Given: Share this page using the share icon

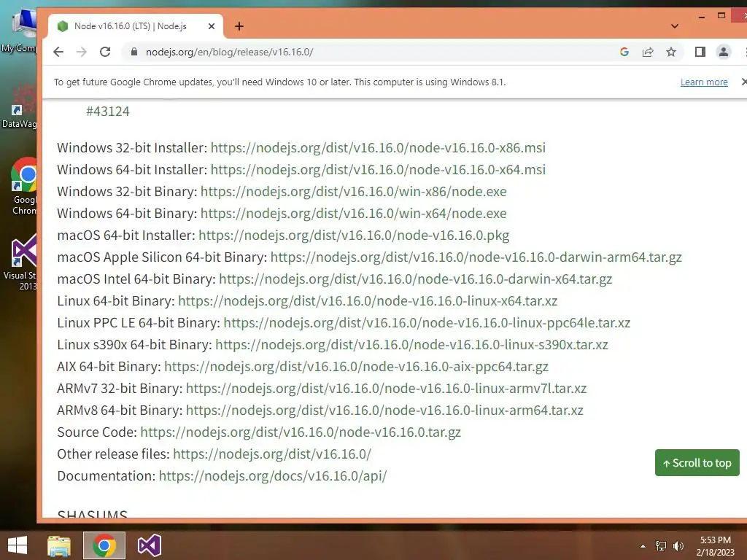Looking at the screenshot, I should pos(648,52).
